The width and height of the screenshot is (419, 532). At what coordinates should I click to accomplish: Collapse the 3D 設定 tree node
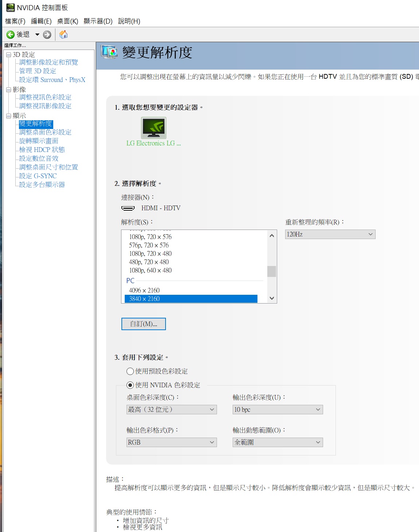click(x=9, y=55)
